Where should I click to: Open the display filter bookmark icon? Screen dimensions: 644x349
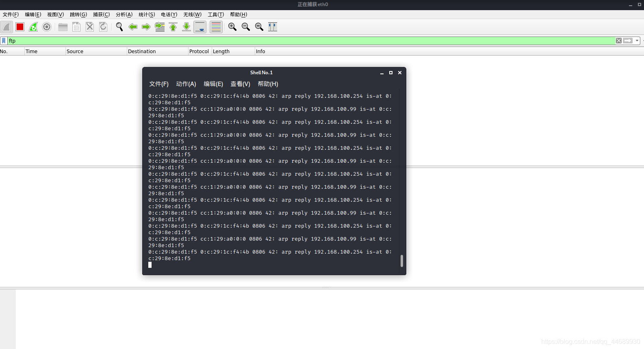(x=4, y=41)
